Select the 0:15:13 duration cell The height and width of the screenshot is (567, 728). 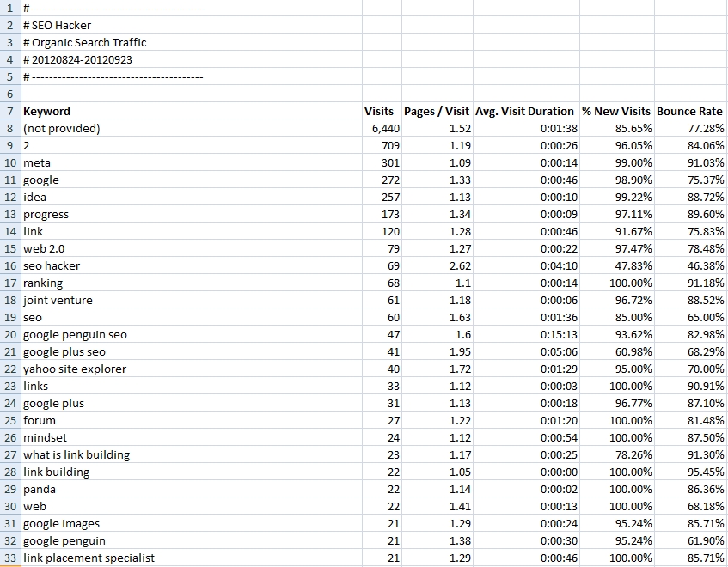[x=559, y=335]
